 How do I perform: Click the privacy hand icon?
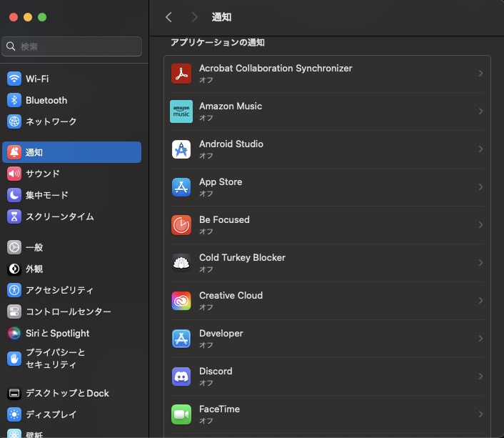click(x=14, y=358)
